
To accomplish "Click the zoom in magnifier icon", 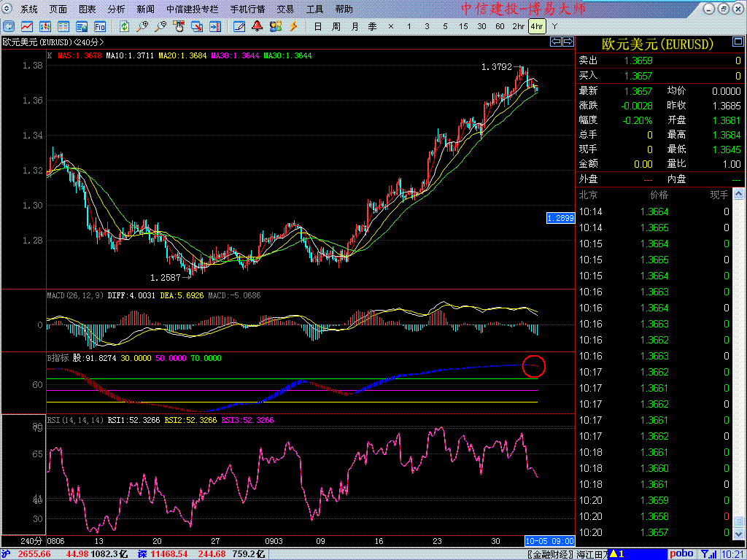I will click(142, 27).
